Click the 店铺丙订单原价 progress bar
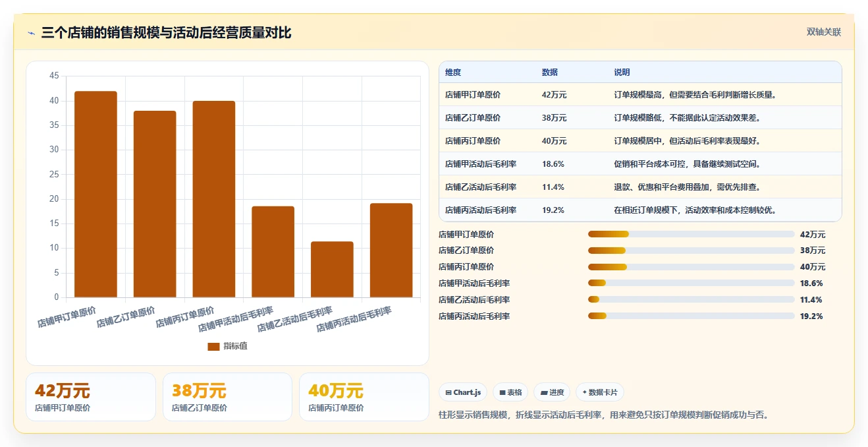This screenshot has height=447, width=868. coord(691,267)
